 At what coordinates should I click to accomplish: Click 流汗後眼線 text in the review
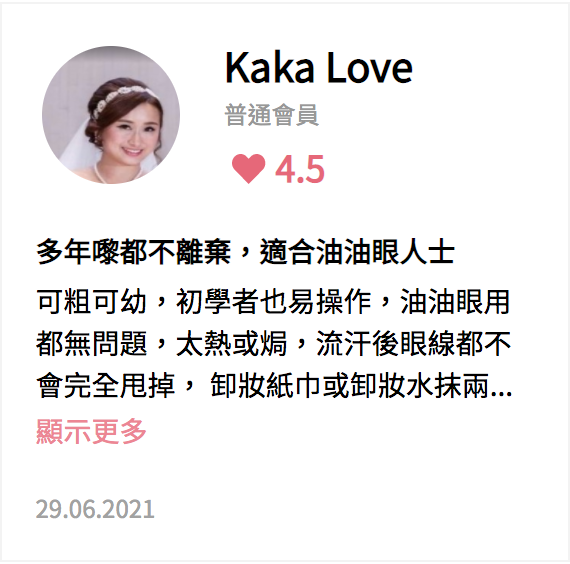click(x=386, y=344)
